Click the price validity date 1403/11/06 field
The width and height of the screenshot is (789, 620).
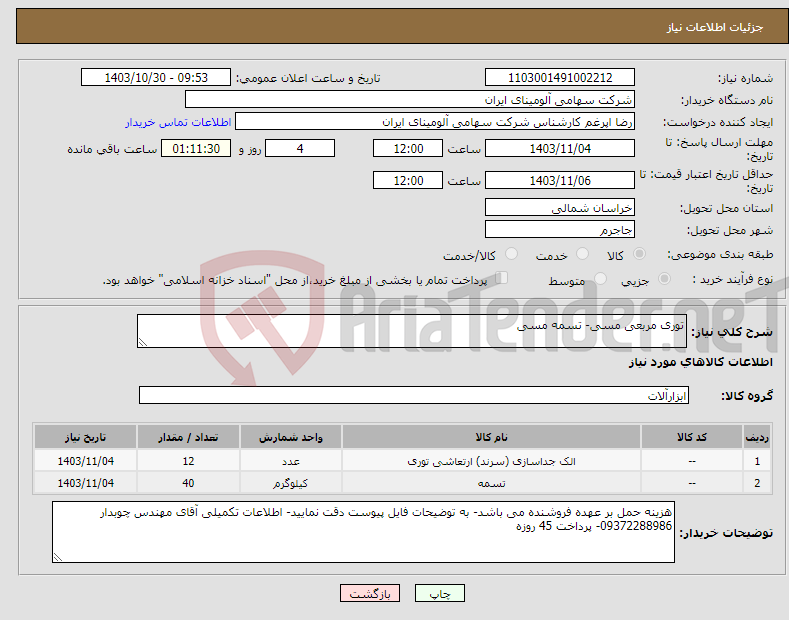tap(560, 180)
